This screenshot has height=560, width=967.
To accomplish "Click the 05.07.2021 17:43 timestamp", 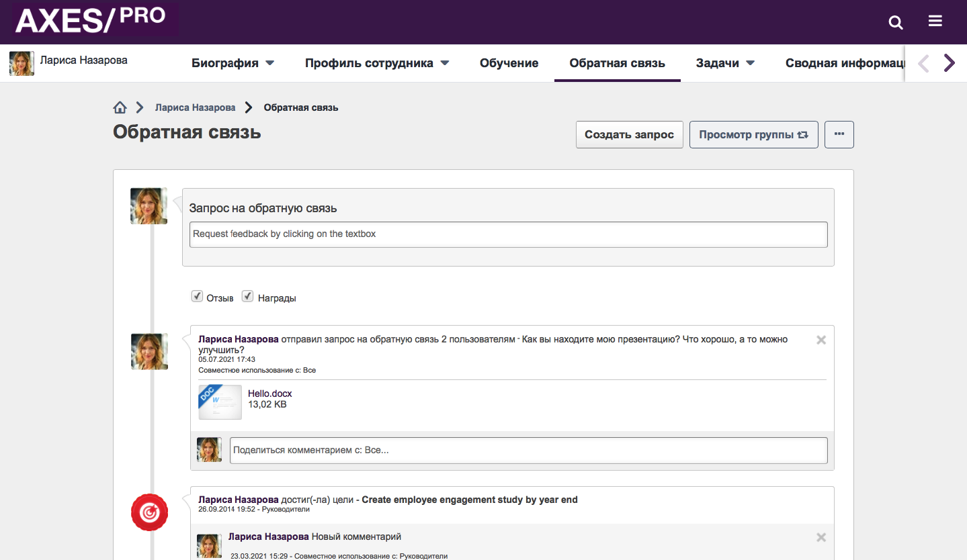I will pyautogui.click(x=227, y=359).
